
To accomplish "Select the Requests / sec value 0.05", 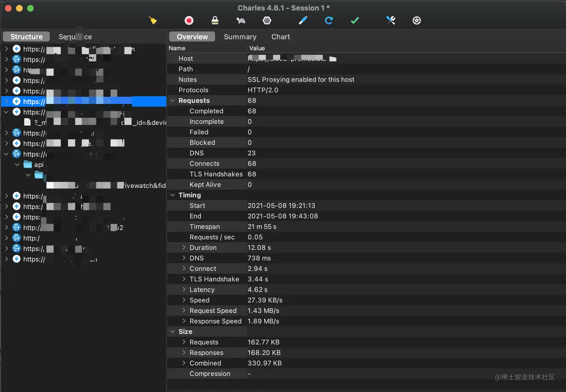I will (x=255, y=237).
